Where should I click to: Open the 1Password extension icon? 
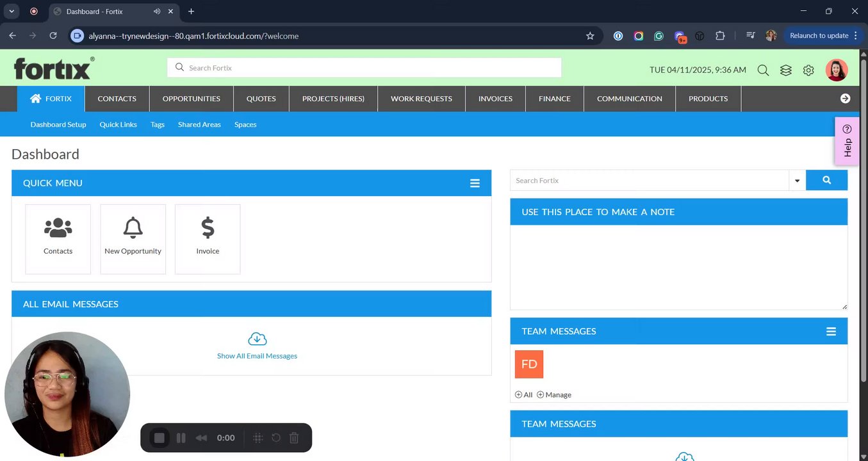(x=618, y=36)
